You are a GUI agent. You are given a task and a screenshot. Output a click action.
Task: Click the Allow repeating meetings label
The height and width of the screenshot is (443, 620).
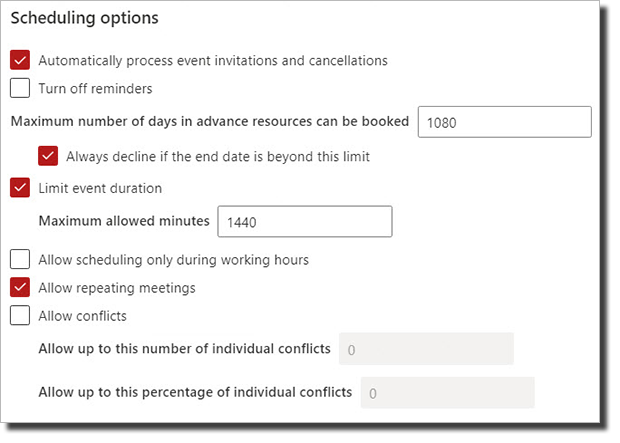[117, 288]
